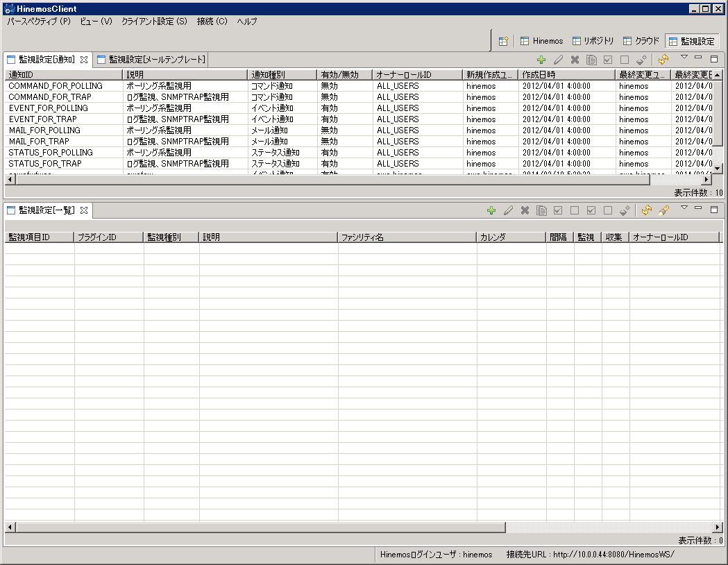This screenshot has height=565, width=728.
Task: Maximize the 監視設定[通知] view pane
Action: point(714,59)
